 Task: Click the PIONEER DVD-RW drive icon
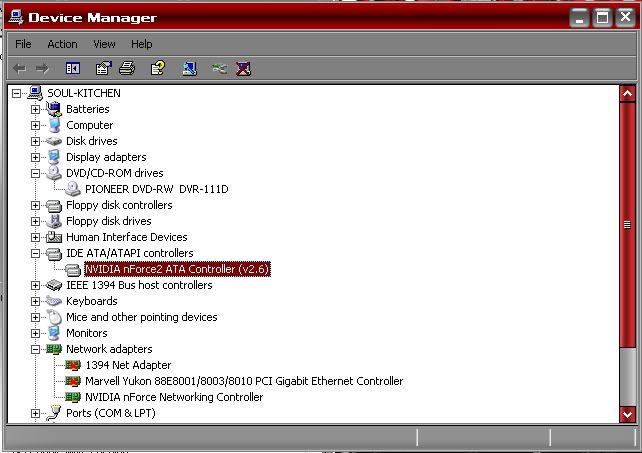tap(73, 189)
